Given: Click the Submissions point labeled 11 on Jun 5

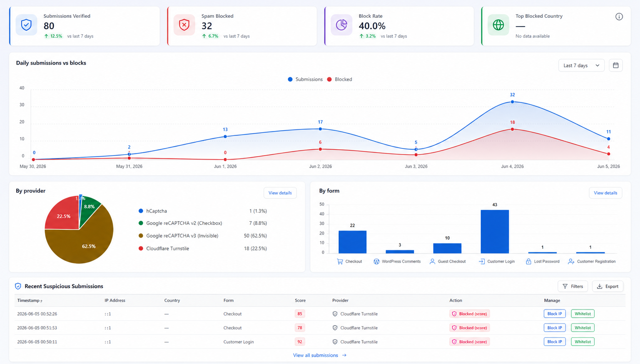Looking at the screenshot, I should click(x=608, y=139).
